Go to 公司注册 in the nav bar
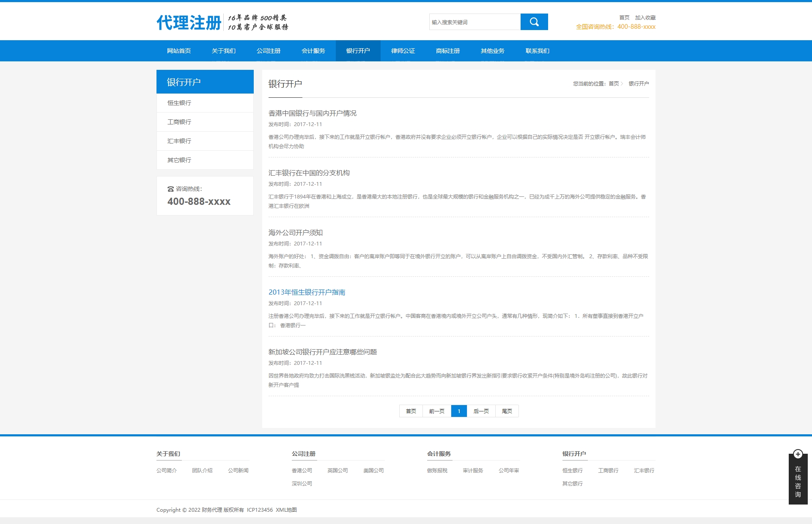The image size is (812, 524). (269, 51)
